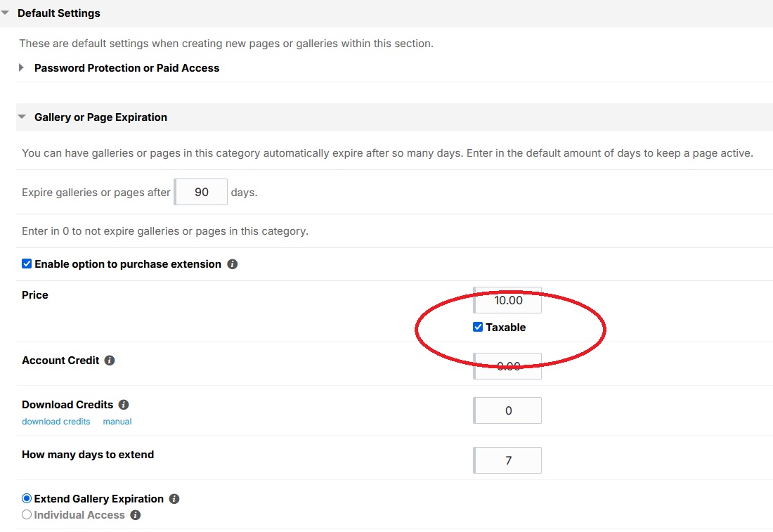
Task: Click info icon next to Extend Gallery Expiration
Action: click(x=174, y=499)
